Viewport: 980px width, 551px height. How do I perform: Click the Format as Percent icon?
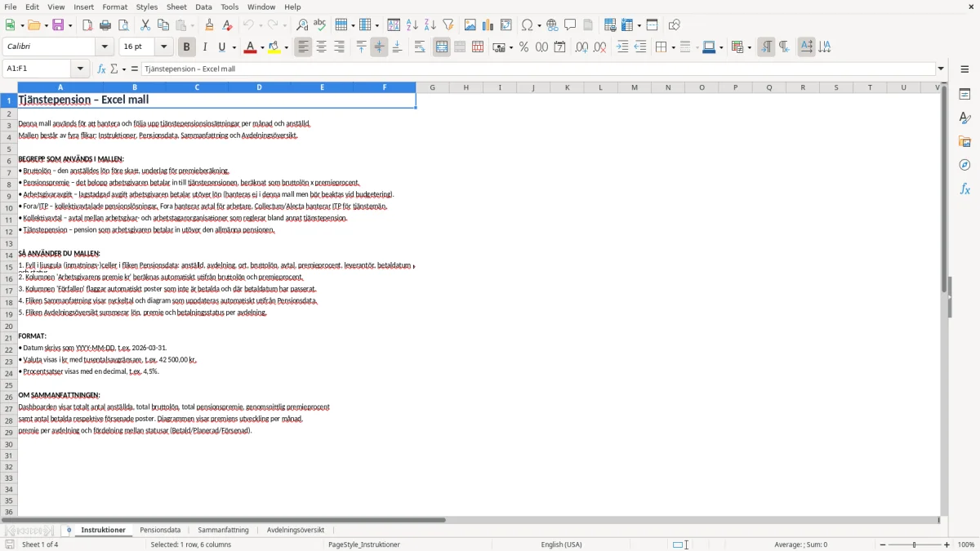tap(523, 47)
